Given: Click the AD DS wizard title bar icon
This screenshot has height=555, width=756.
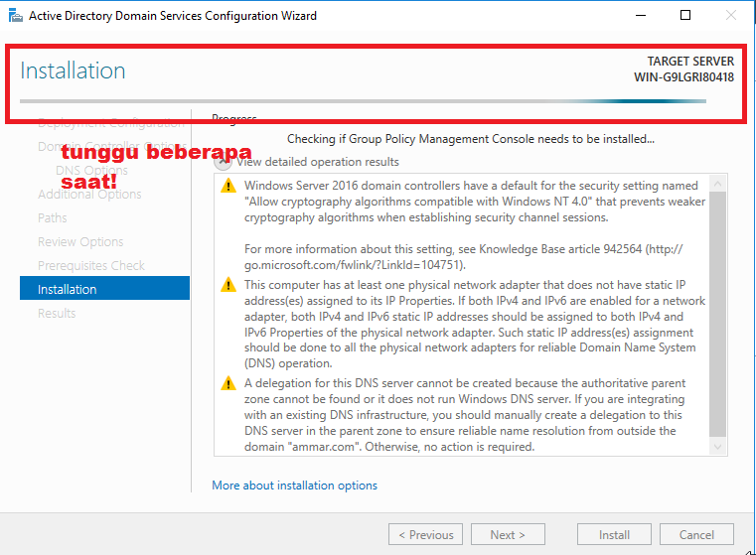Looking at the screenshot, I should pos(16,16).
